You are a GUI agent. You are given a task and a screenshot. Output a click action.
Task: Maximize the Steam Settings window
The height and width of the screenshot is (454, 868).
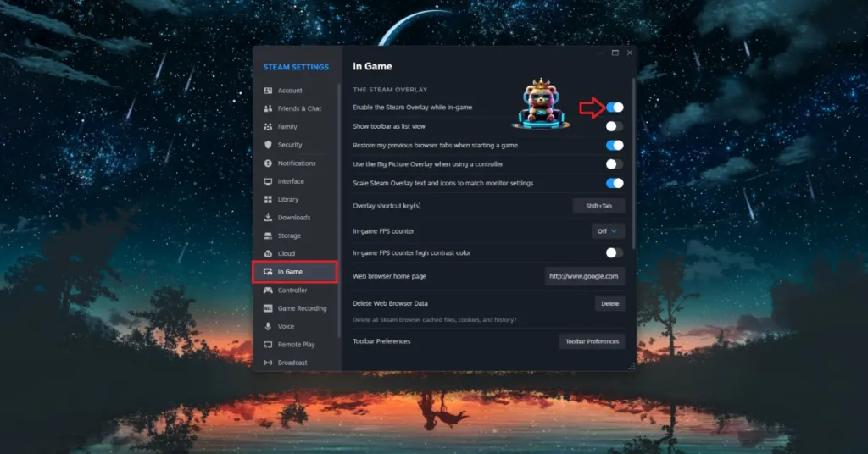[615, 53]
